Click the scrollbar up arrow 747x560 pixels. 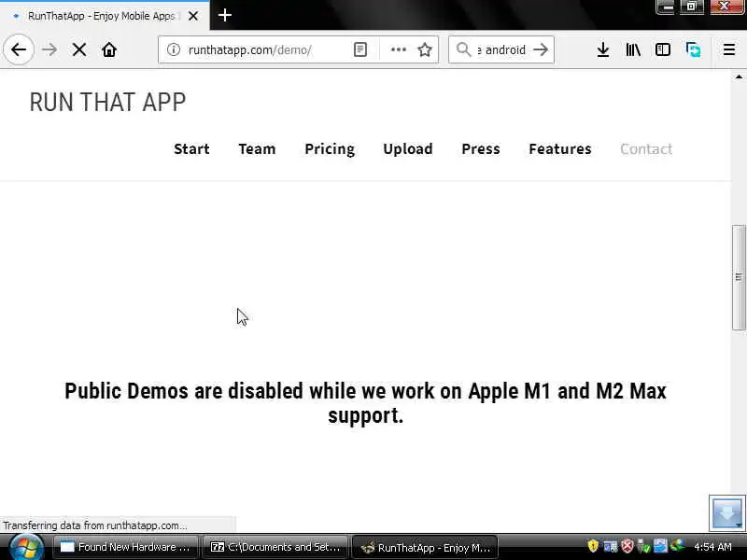(739, 77)
